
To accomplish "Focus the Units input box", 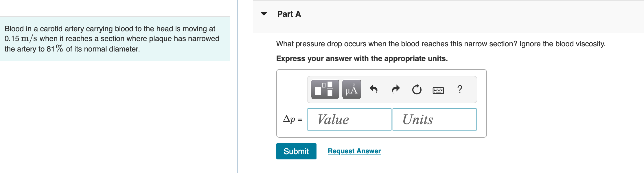I will click(x=434, y=119).
